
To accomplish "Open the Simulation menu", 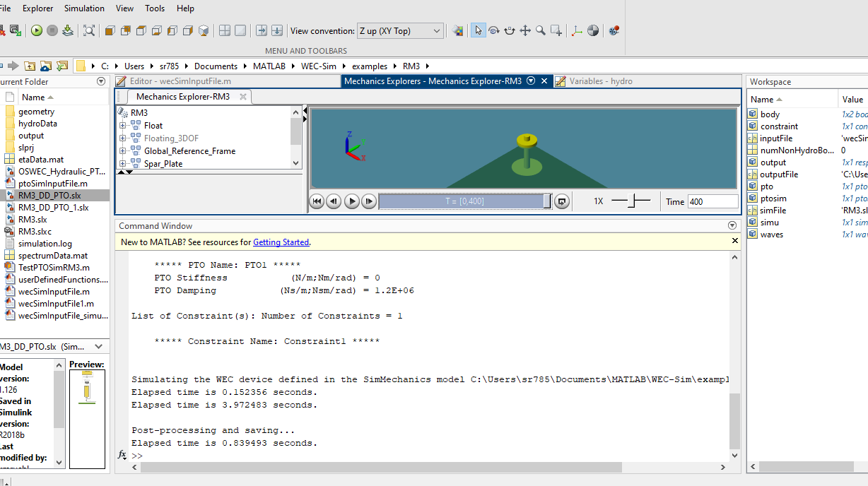I will 83,8.
